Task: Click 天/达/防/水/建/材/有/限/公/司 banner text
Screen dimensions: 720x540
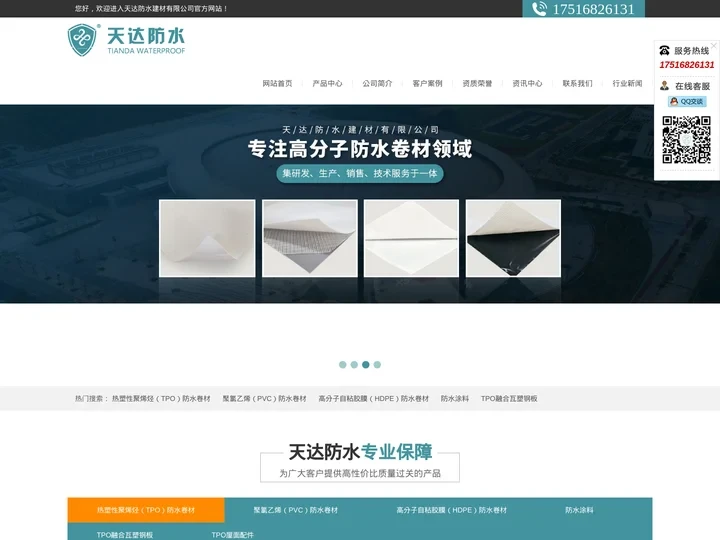Action: click(x=360, y=130)
